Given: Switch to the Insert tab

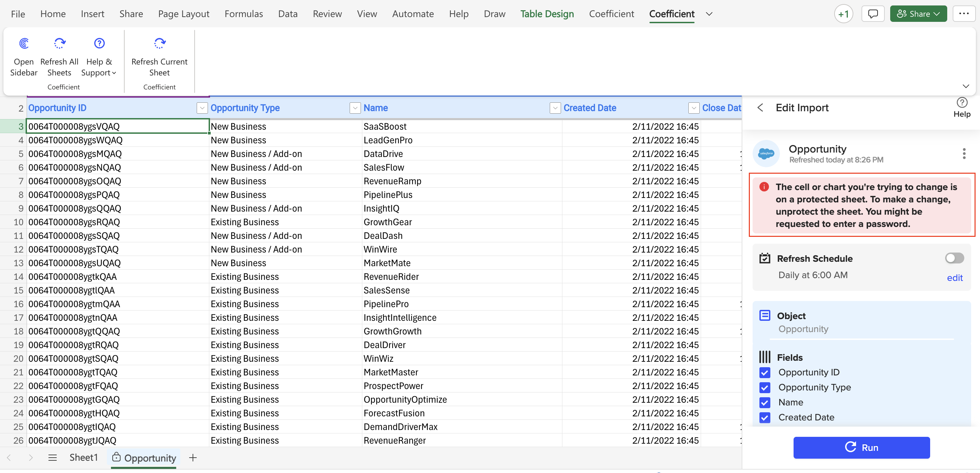Looking at the screenshot, I should pos(93,14).
